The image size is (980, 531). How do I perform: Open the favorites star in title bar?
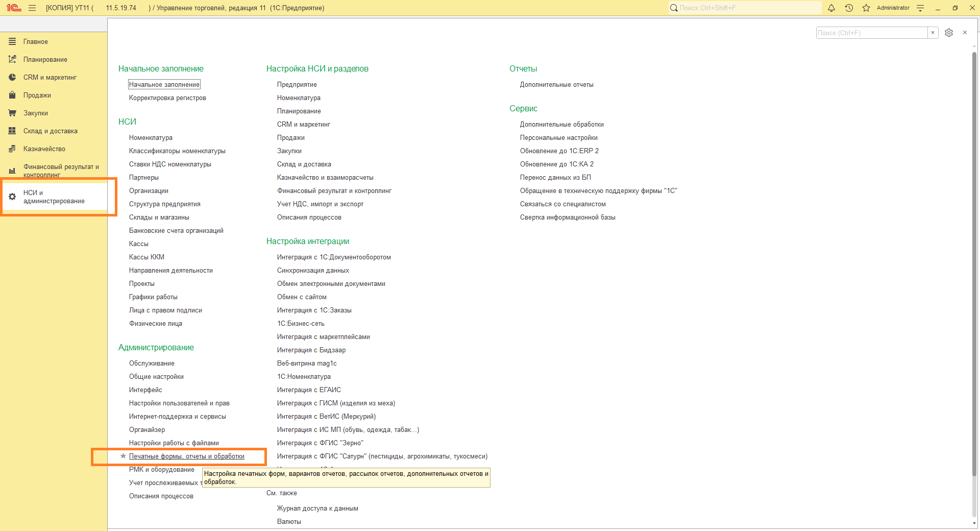coord(866,8)
